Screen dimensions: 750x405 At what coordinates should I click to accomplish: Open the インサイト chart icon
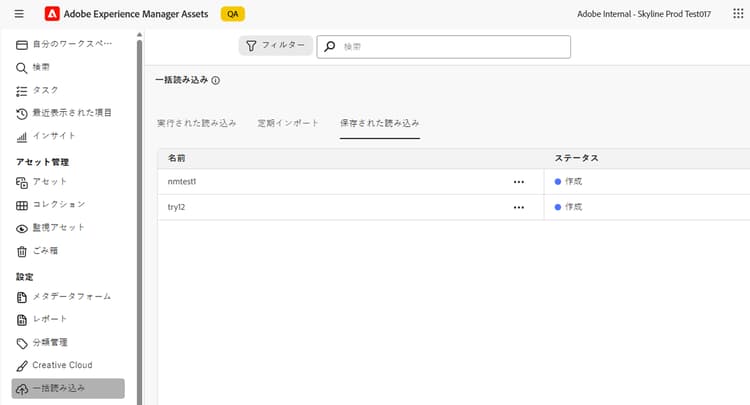[x=22, y=137]
